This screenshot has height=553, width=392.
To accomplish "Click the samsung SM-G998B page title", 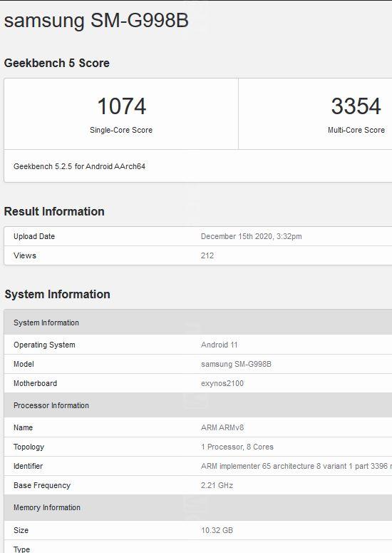I will tap(96, 21).
